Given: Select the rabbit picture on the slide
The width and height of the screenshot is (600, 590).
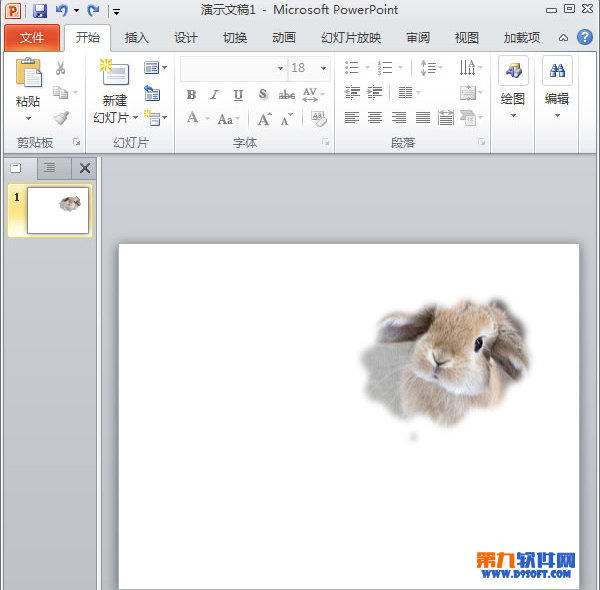Looking at the screenshot, I should coord(445,360).
